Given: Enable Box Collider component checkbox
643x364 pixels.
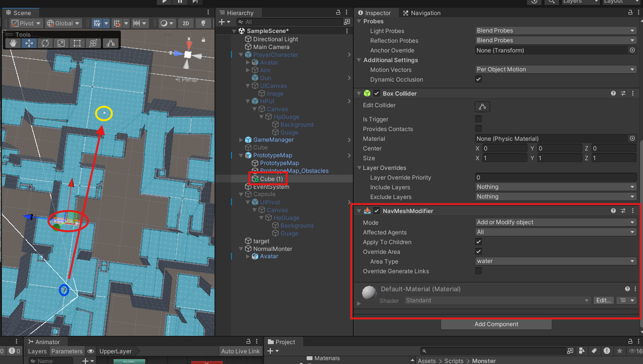Looking at the screenshot, I should pos(377,93).
